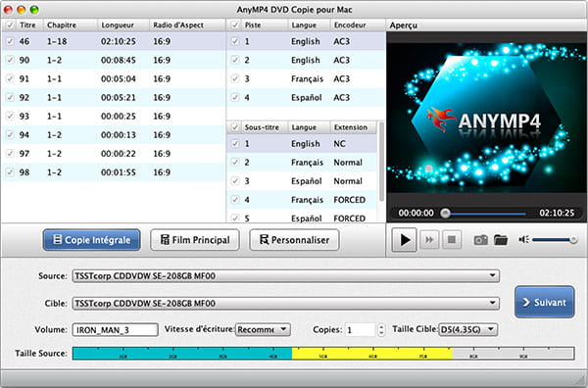Choose Personnaliser copy mode
Viewport: 588px width, 388px height.
coord(294,240)
